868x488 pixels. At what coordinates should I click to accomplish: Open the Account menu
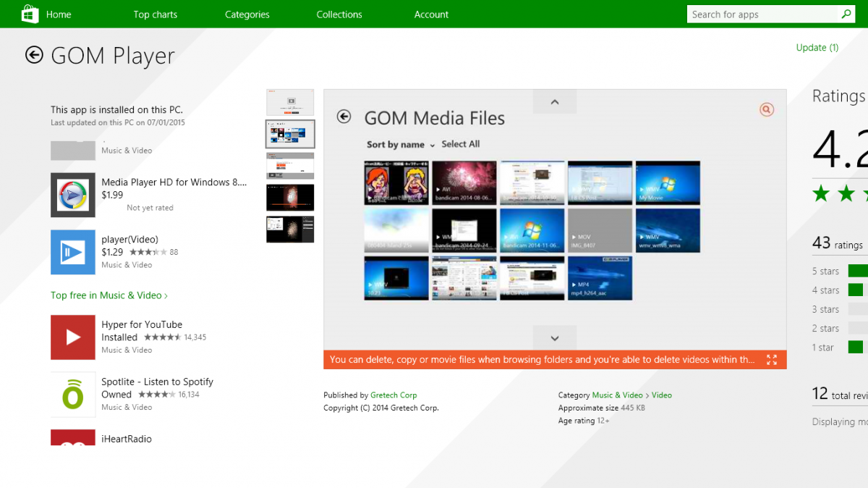(x=432, y=14)
